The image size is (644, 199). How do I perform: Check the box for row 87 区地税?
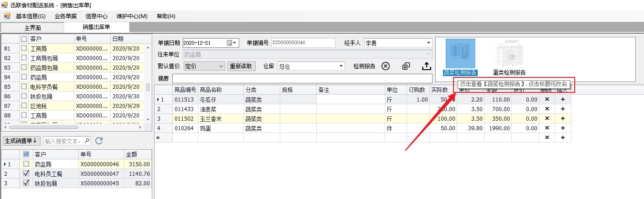(24, 106)
